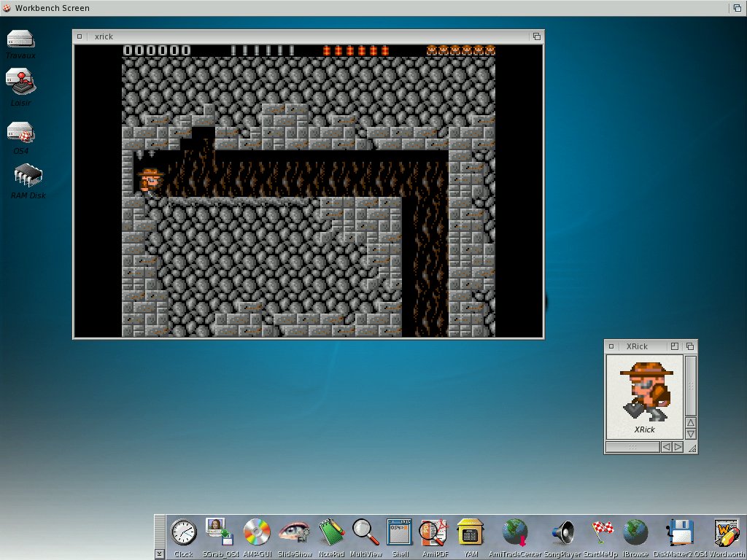Launch SlideShow eye icon
The height and width of the screenshot is (560, 747).
click(294, 532)
